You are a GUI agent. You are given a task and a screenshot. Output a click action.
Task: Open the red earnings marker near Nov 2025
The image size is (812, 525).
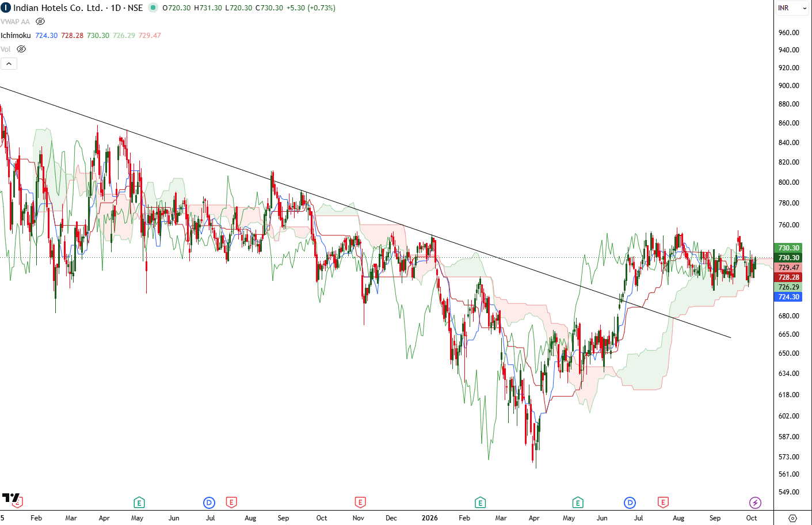pyautogui.click(x=360, y=503)
